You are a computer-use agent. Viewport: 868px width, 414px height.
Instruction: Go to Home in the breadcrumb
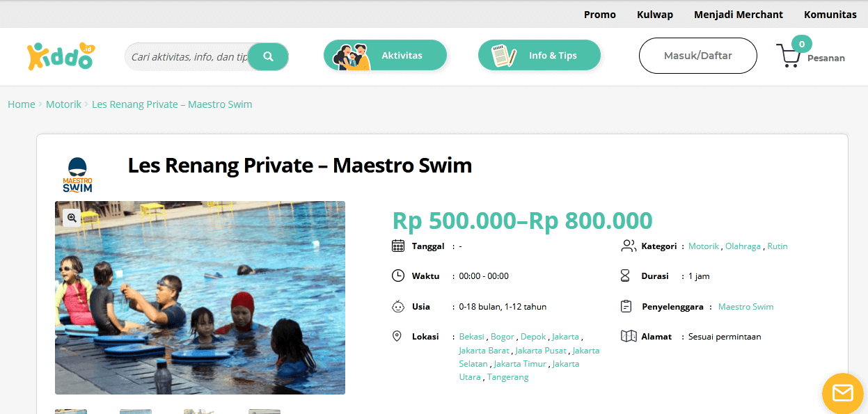click(x=22, y=104)
